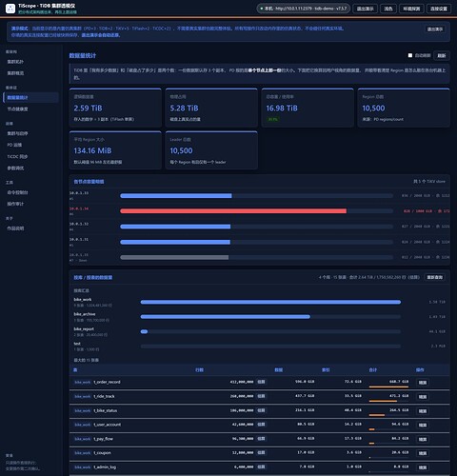Click table name t_user_account
This screenshot has width=457, height=476.
pos(108,425)
